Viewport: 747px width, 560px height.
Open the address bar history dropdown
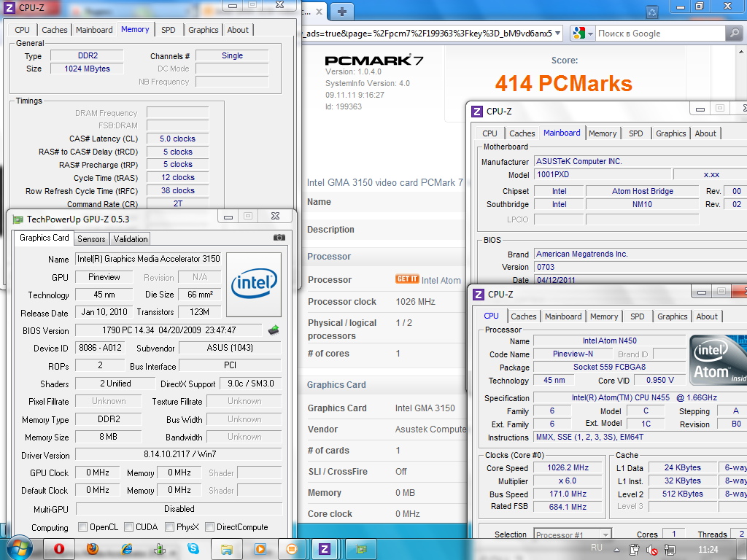(x=558, y=34)
